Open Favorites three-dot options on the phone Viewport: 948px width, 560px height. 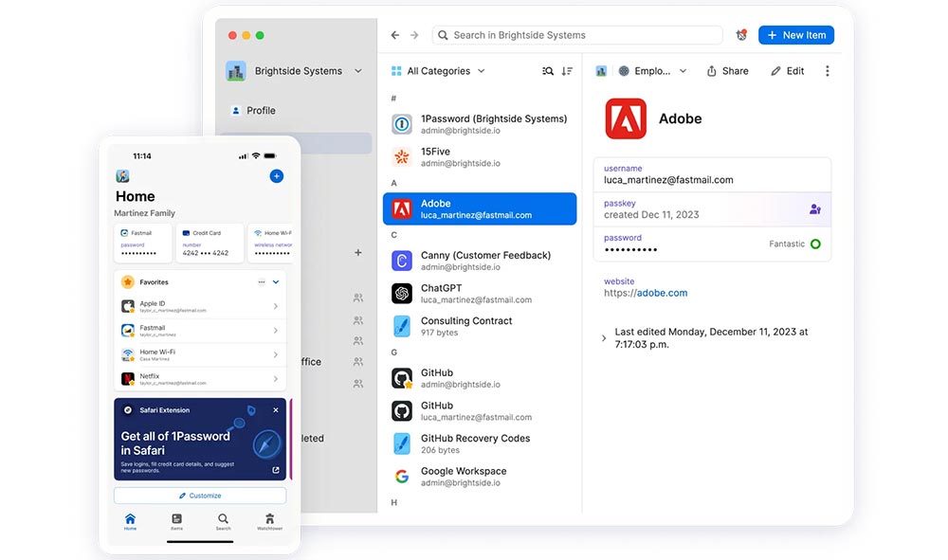pyautogui.click(x=262, y=282)
